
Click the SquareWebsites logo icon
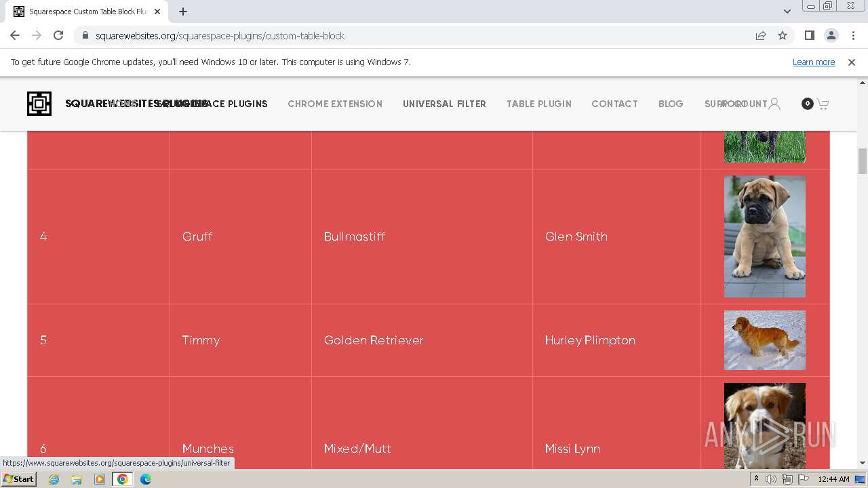[39, 104]
